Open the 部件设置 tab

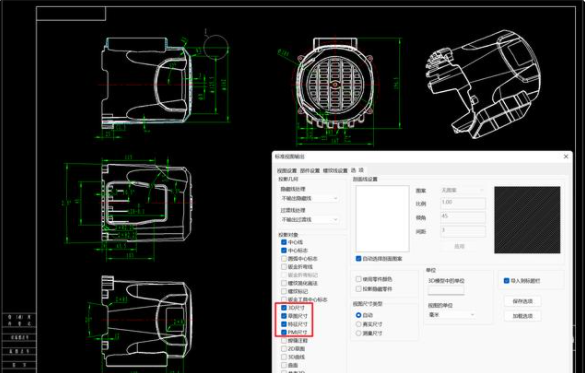click(310, 171)
